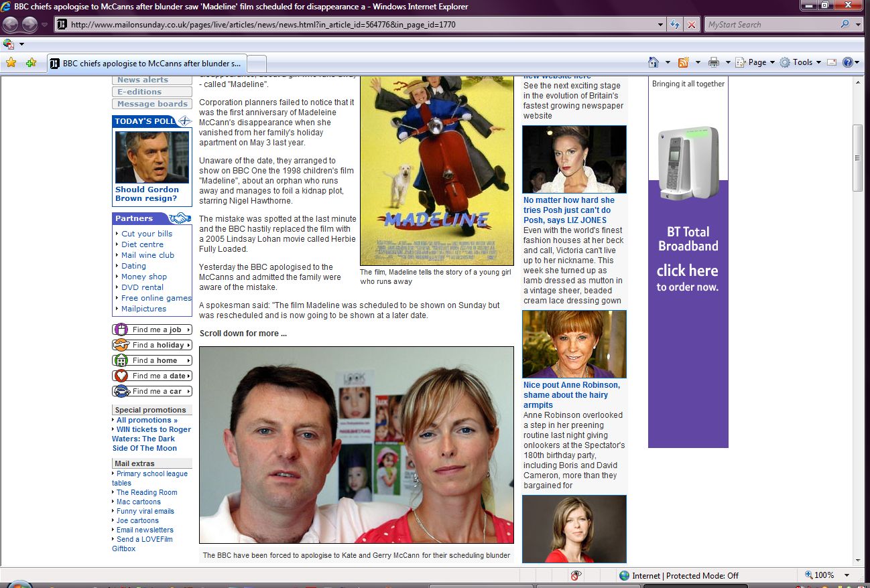The width and height of the screenshot is (870, 588).
Task: Click the Help question mark icon
Action: pos(848,62)
